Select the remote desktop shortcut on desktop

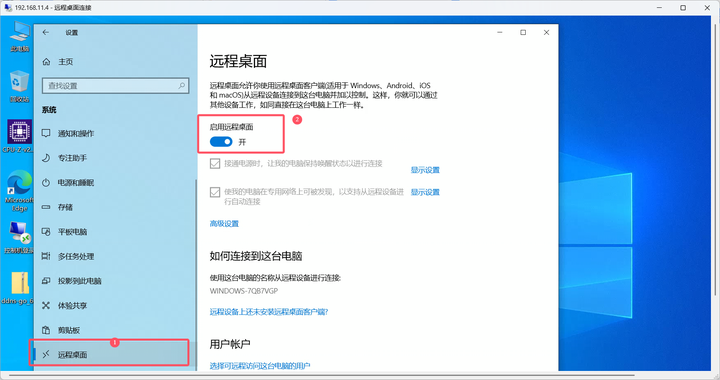click(x=19, y=238)
